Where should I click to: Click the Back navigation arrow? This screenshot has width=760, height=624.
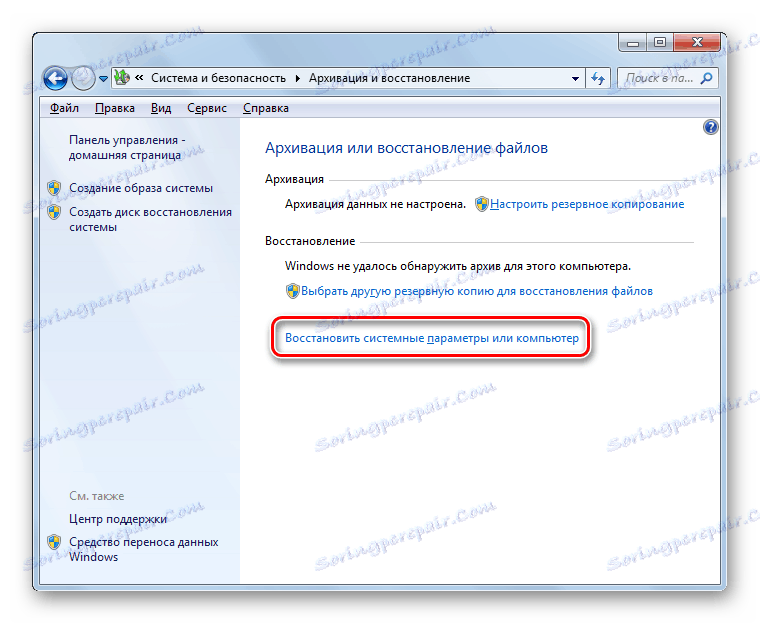pyautogui.click(x=55, y=78)
